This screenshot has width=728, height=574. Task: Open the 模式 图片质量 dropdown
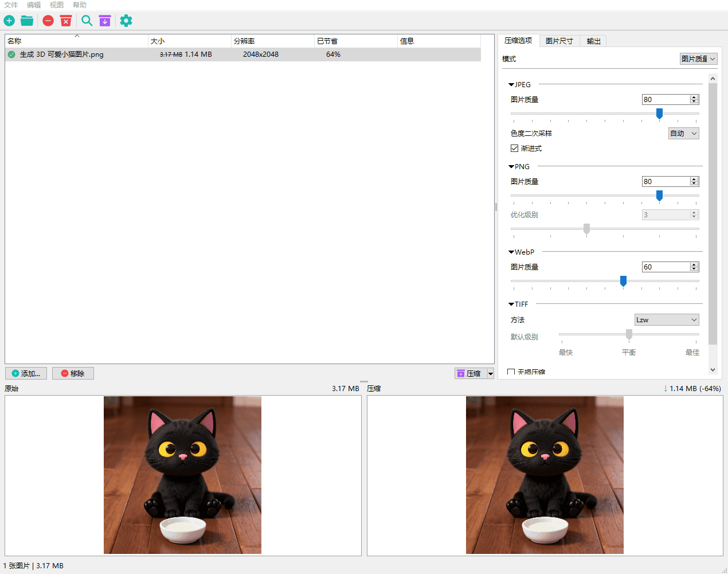[698, 59]
